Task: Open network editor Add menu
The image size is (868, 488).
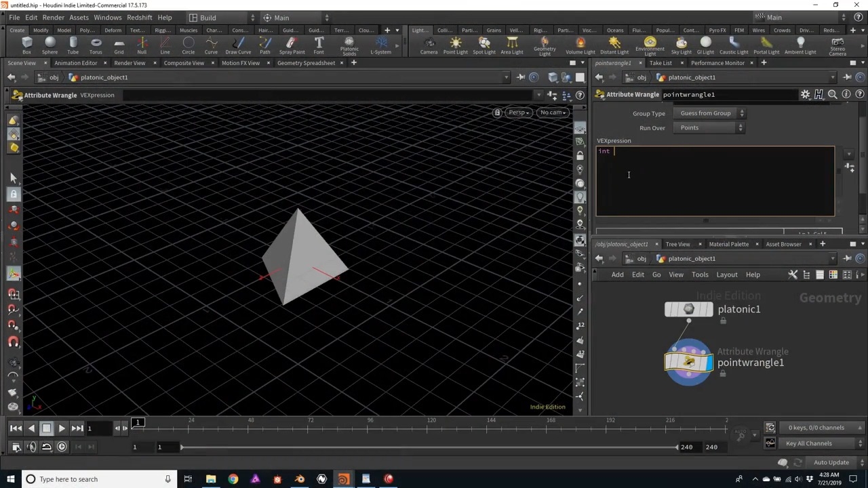Action: point(617,274)
